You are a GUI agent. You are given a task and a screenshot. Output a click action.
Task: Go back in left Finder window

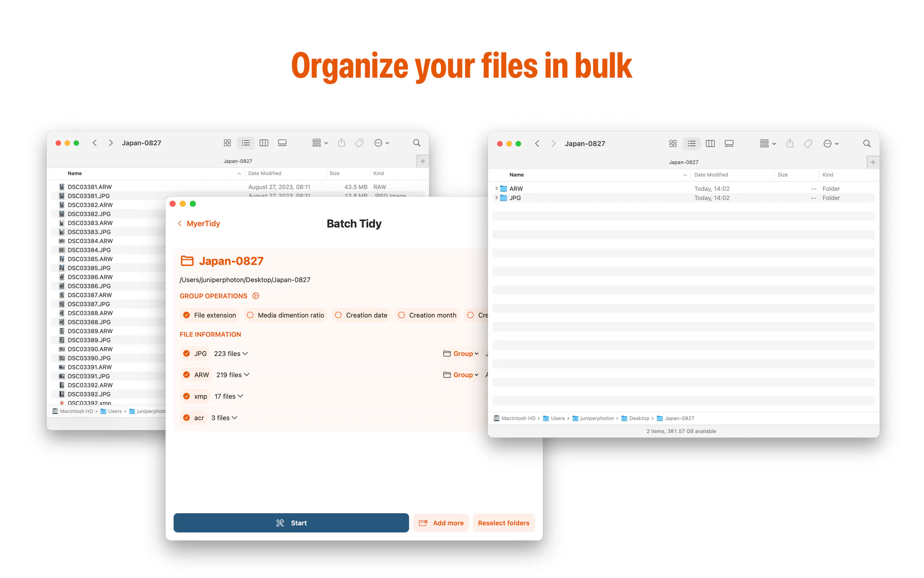pyautogui.click(x=95, y=143)
